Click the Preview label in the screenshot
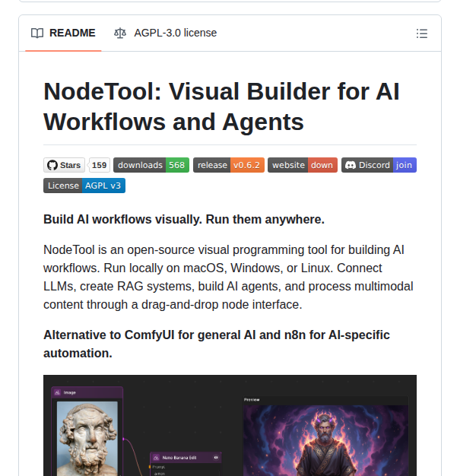 click(252, 400)
